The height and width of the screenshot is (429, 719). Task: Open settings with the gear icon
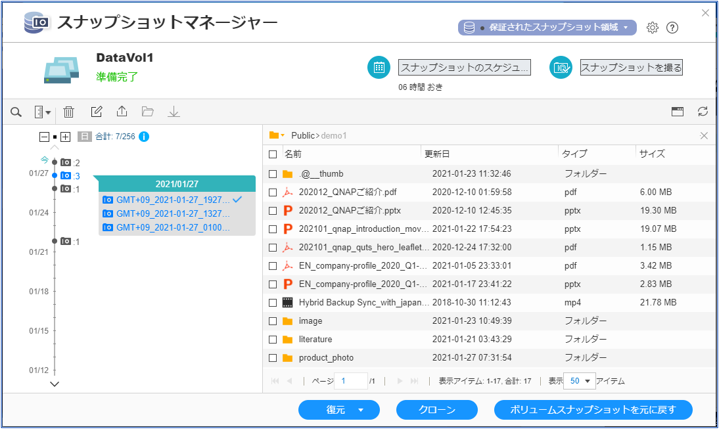coord(652,28)
